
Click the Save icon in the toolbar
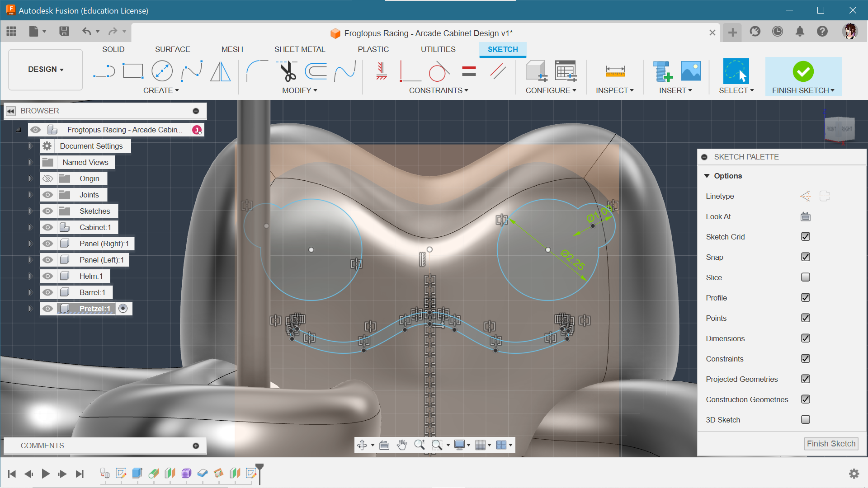[64, 31]
